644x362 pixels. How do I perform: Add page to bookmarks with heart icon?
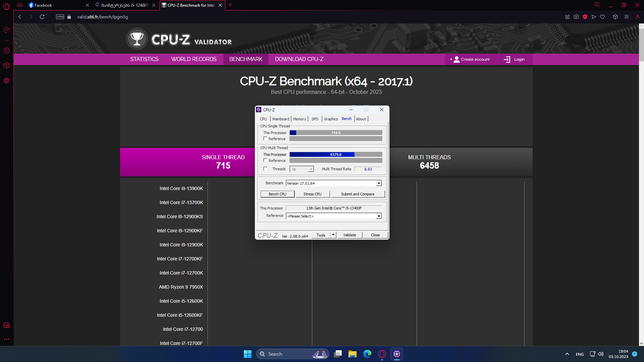pos(602,17)
